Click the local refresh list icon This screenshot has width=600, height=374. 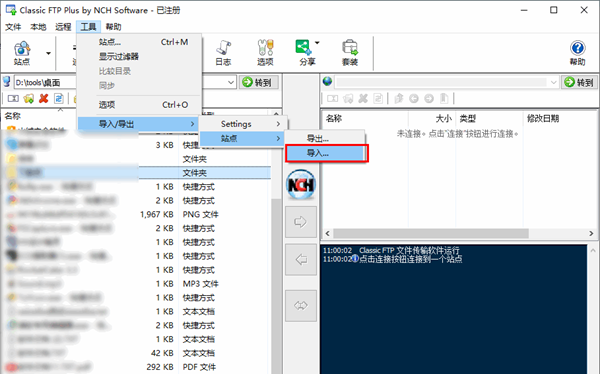[59, 99]
